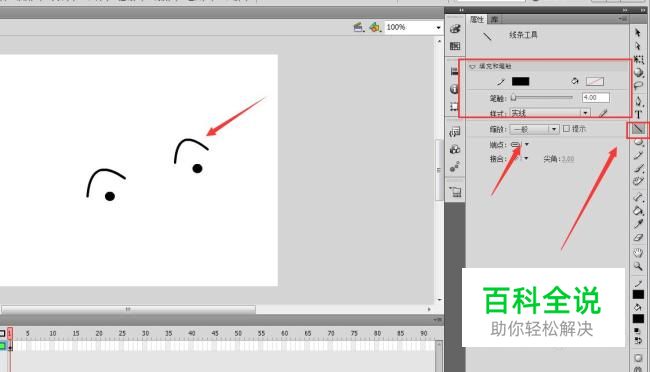Open the Properties panel options menu
The width and height of the screenshot is (650, 372).
[622, 19]
